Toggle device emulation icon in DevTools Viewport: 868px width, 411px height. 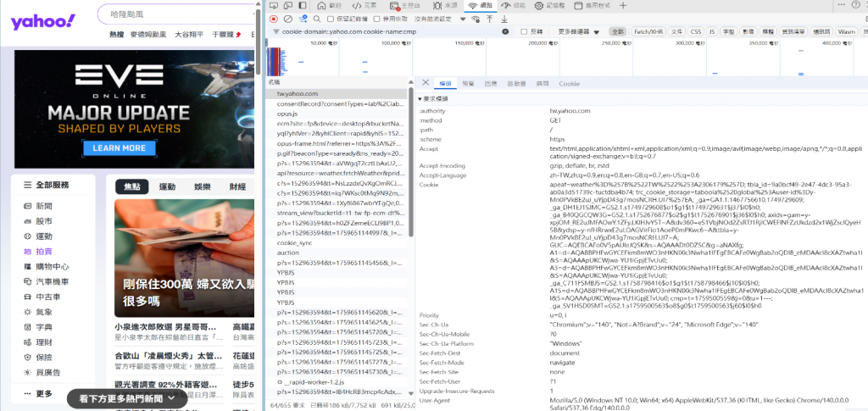tap(288, 6)
